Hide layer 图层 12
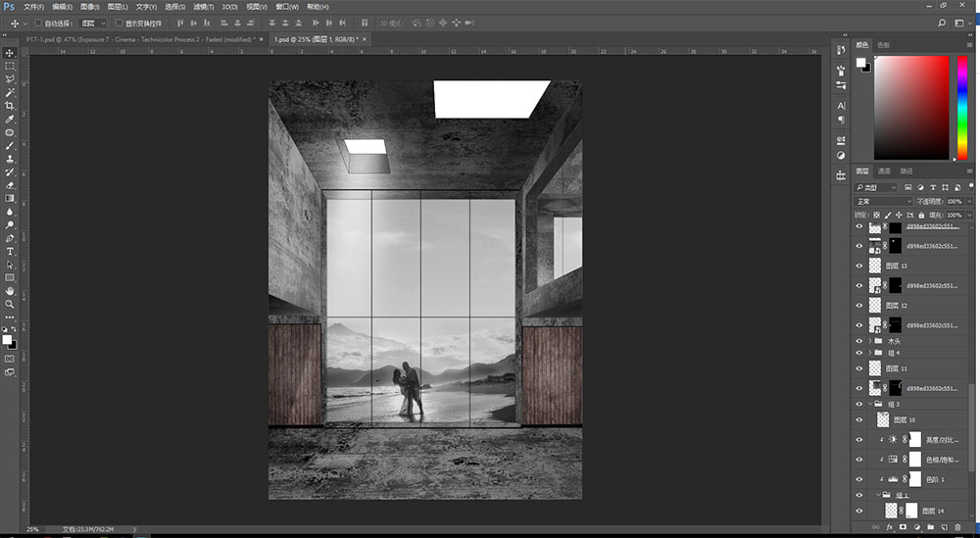The width and height of the screenshot is (980, 538). 858,306
